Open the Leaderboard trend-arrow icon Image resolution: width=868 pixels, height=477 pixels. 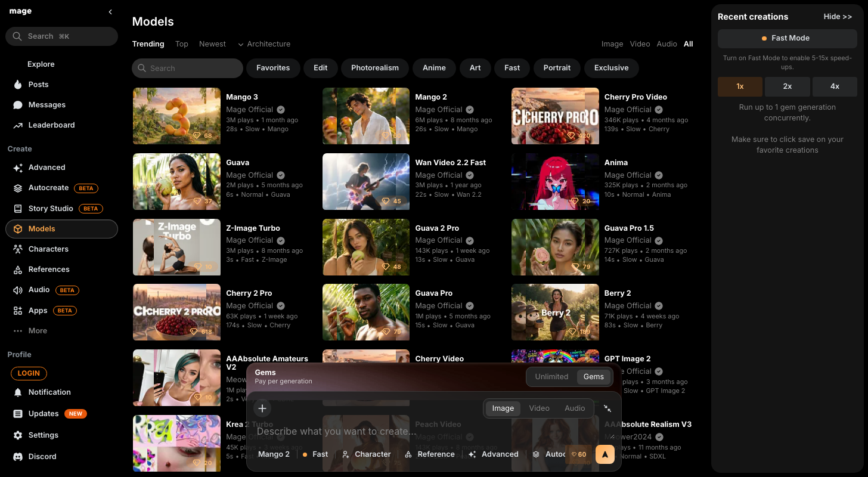click(x=18, y=125)
